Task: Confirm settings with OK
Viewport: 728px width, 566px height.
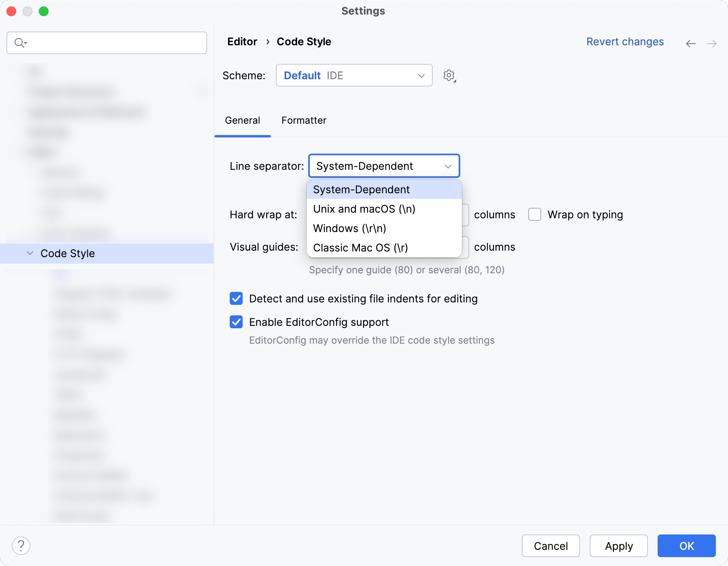Action: click(x=686, y=546)
